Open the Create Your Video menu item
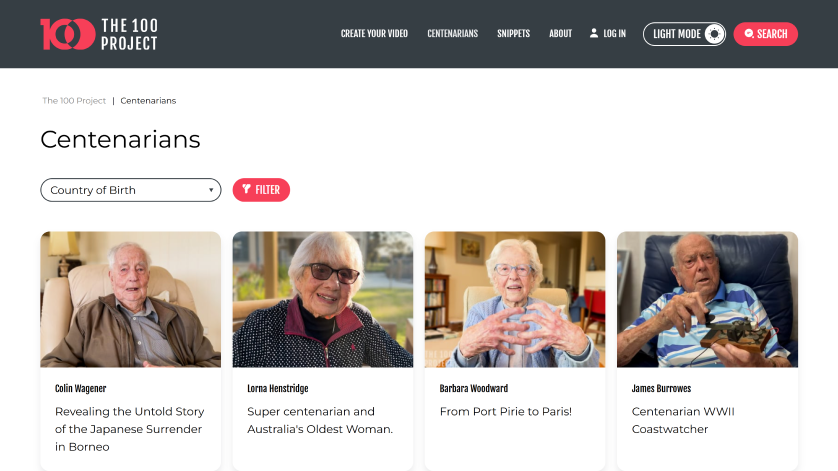 tap(374, 34)
